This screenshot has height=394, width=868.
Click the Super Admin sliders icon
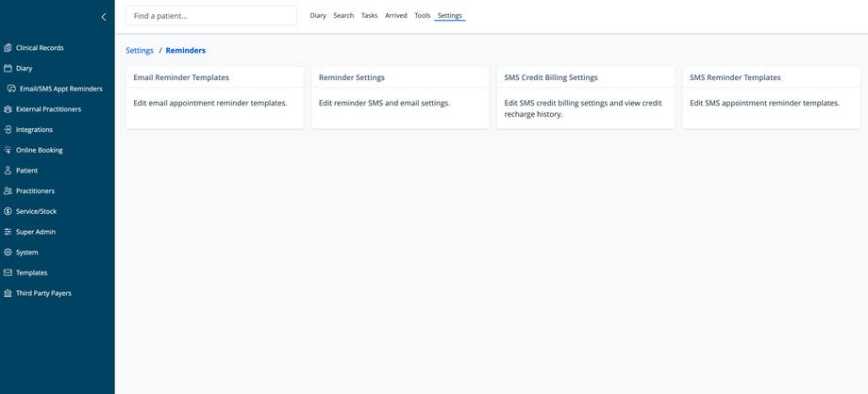coord(8,232)
